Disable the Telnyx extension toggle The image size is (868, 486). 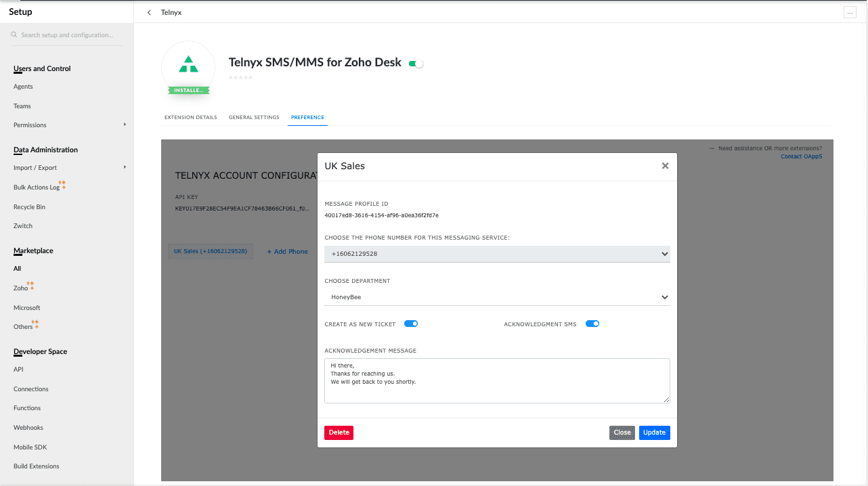pyautogui.click(x=416, y=63)
